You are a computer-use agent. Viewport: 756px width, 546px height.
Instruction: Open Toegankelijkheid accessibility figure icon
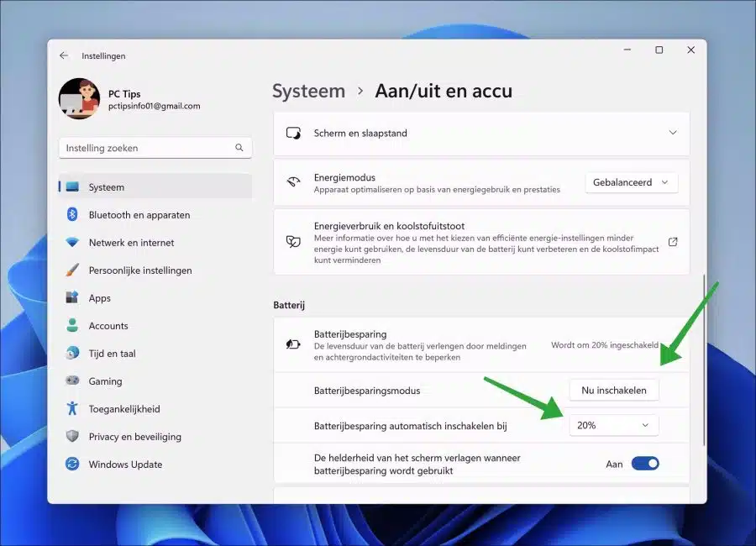click(72, 408)
